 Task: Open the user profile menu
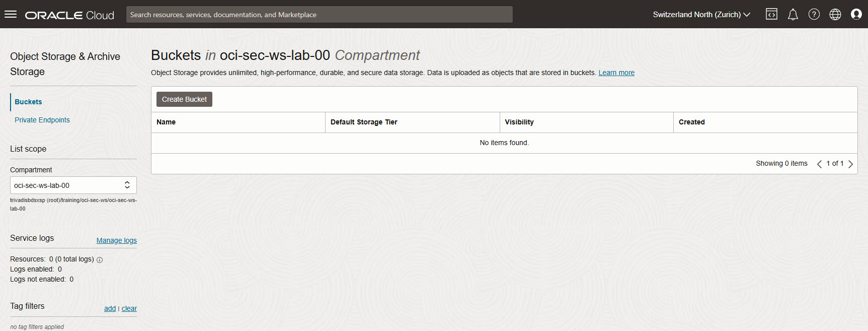tap(856, 14)
